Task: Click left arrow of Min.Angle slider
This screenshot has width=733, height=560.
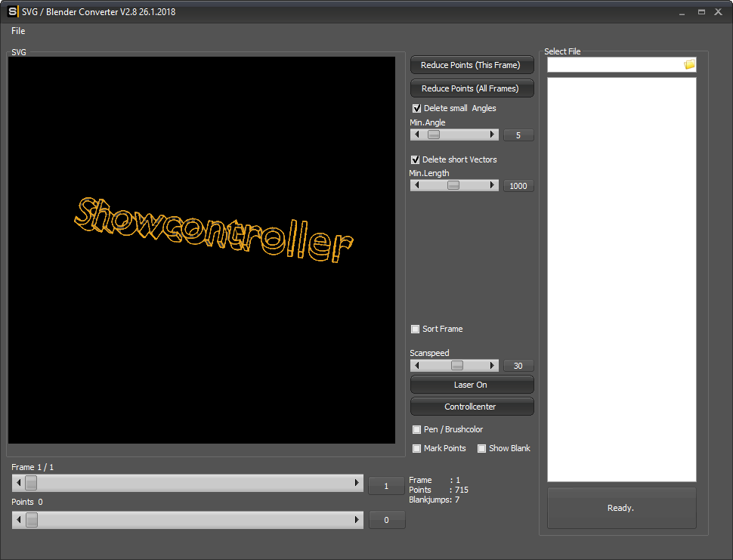Action: tap(416, 135)
